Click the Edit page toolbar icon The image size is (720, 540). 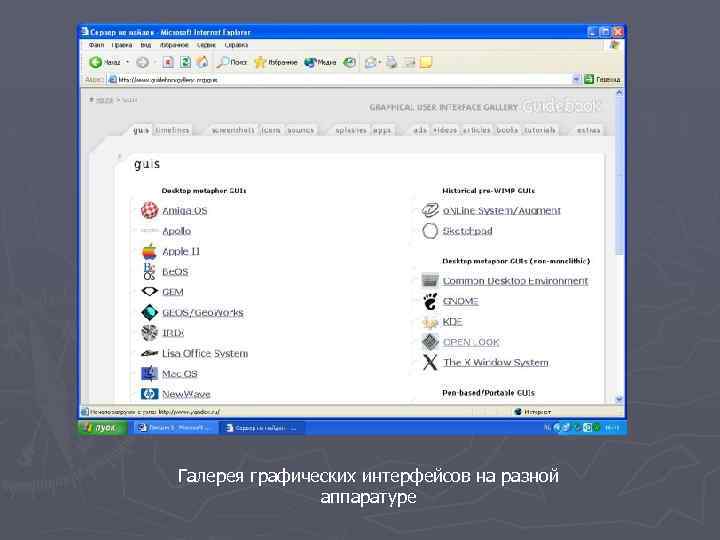(x=409, y=62)
